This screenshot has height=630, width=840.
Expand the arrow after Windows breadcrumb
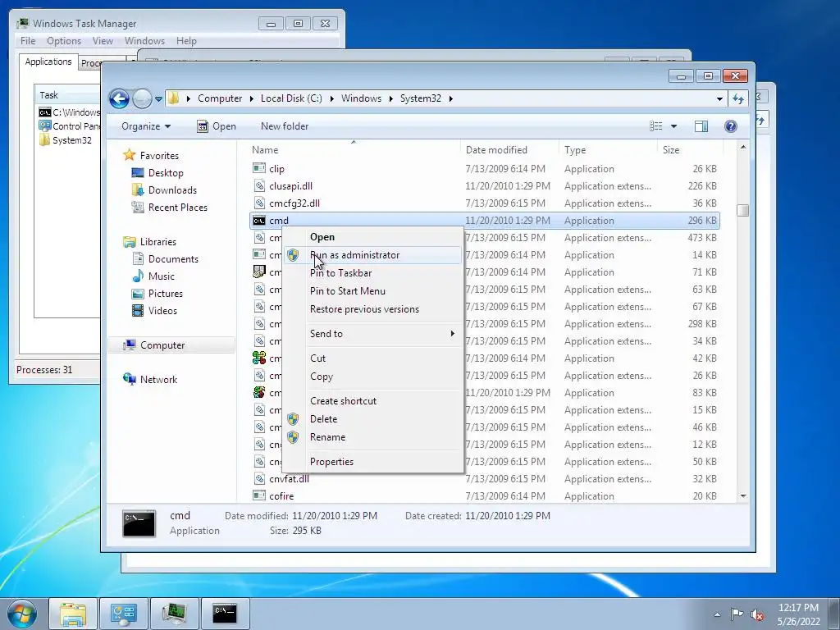pos(391,98)
